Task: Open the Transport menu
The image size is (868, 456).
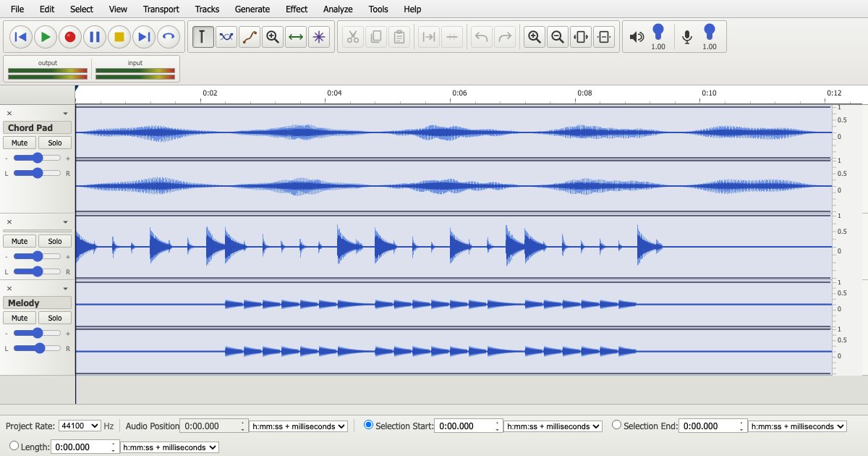Action: click(161, 9)
